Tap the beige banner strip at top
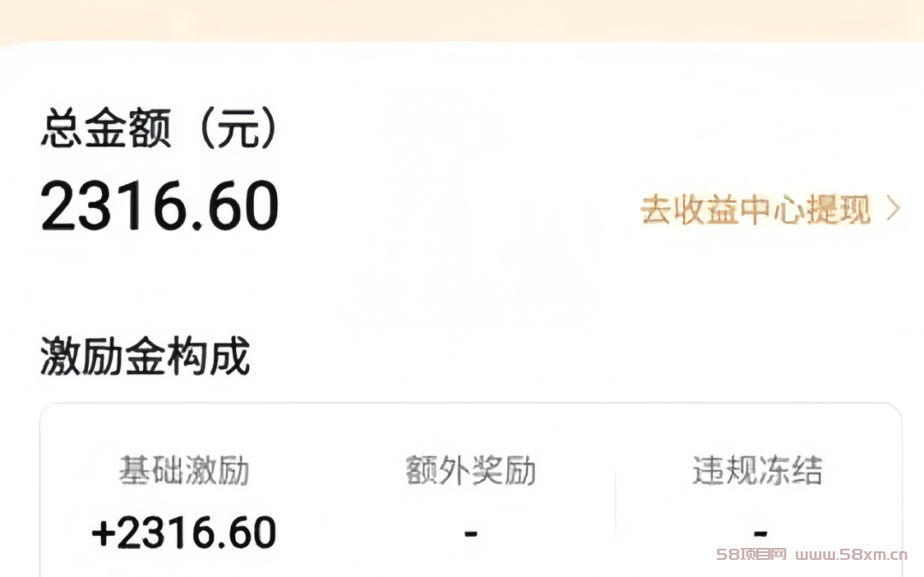The image size is (924, 577). tap(462, 19)
